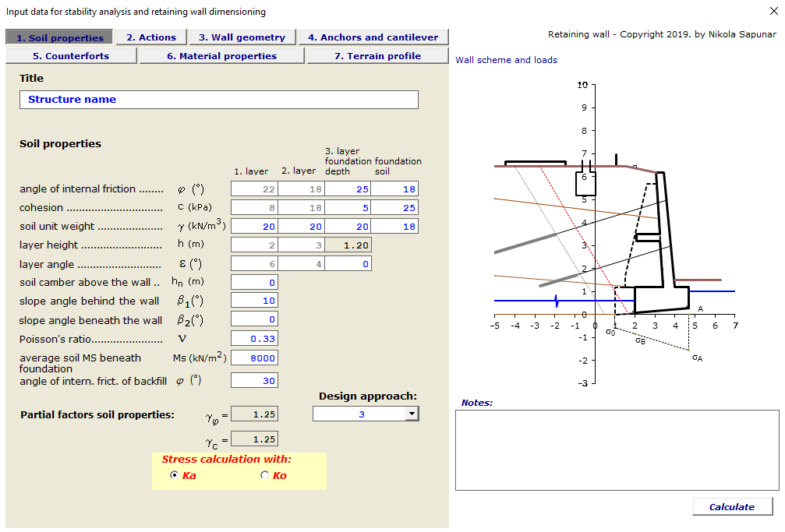Switch to the "6. Material properties" tab
785x532 pixels.
click(221, 55)
